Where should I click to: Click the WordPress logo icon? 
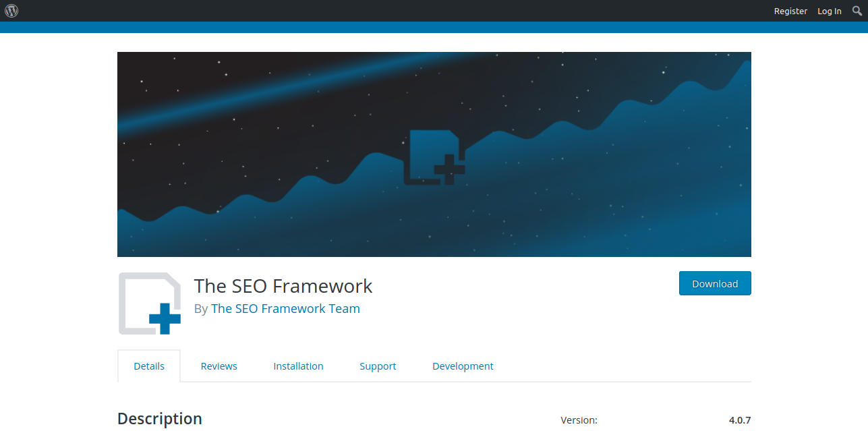tap(11, 11)
